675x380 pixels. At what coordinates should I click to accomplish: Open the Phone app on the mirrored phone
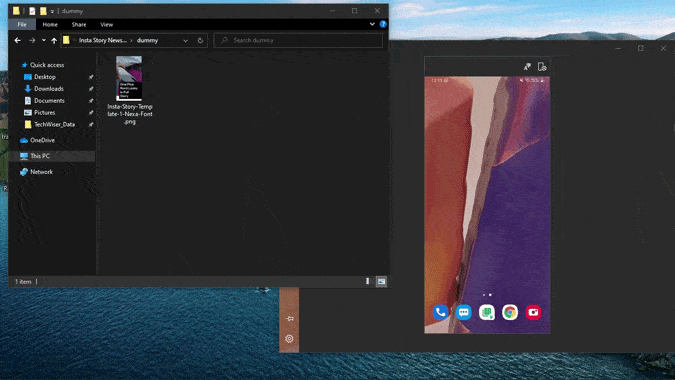[x=440, y=312]
